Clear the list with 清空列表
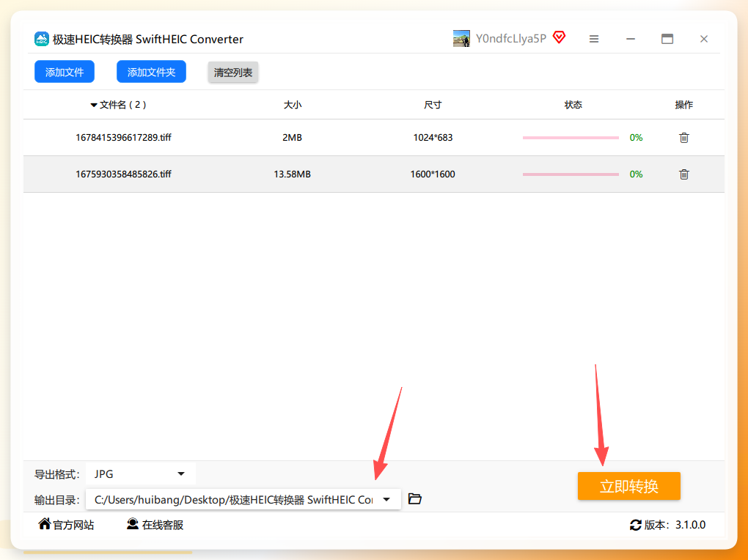The width and height of the screenshot is (748, 560). point(232,73)
